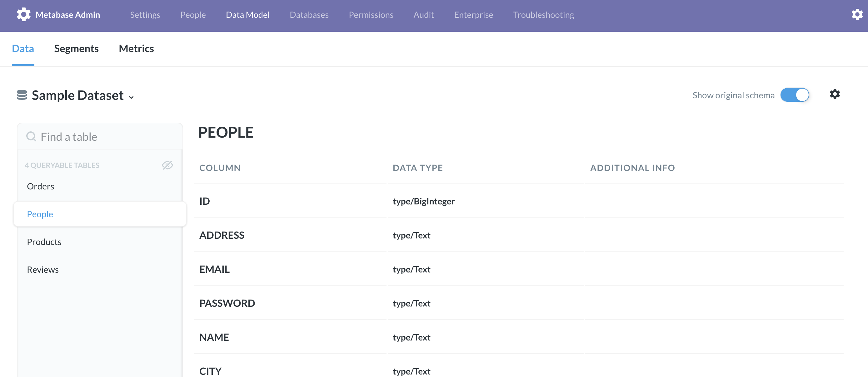Screen dimensions: 868x377
Task: Open the table settings gear icon
Action: (834, 94)
